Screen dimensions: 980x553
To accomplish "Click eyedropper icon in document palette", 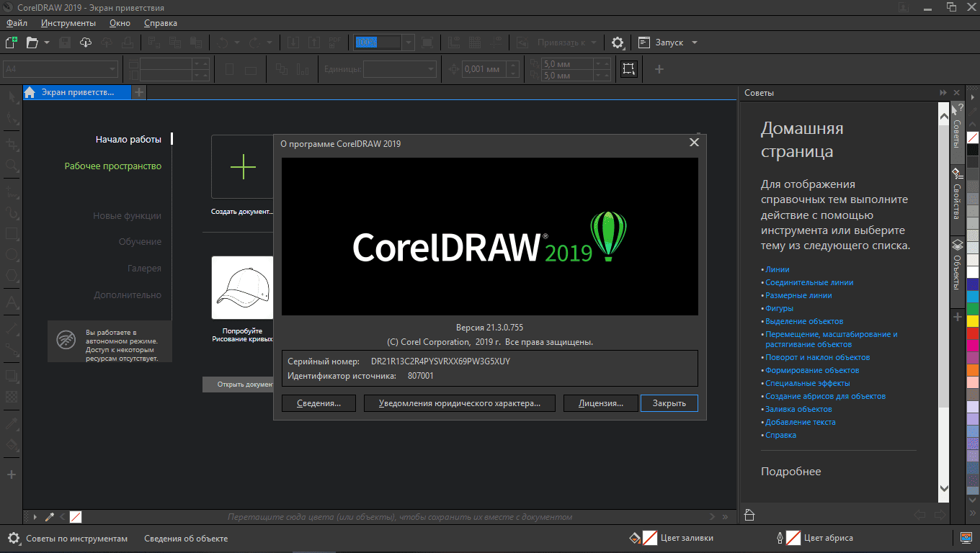I will click(x=50, y=516).
